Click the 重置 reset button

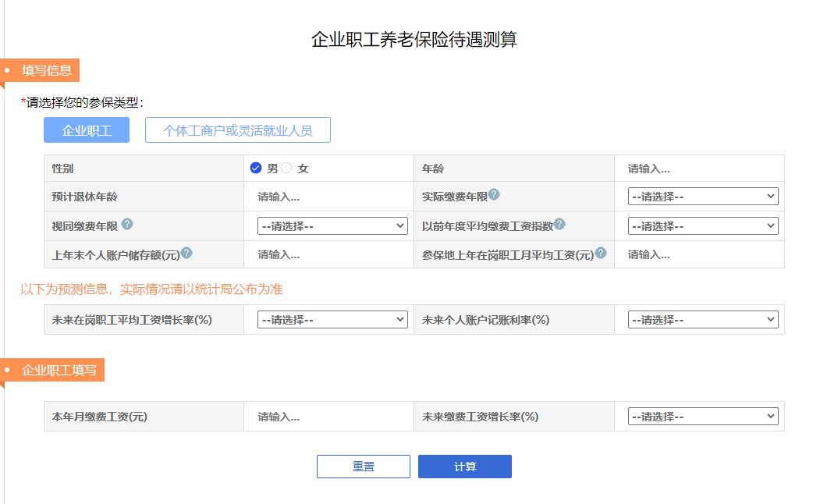click(x=363, y=467)
